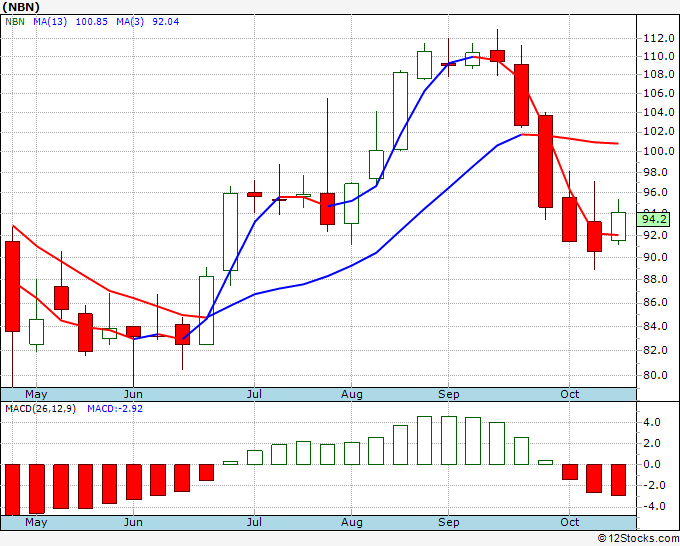Click the 88.0 price axis label
The width and height of the screenshot is (680, 546).
(x=655, y=279)
